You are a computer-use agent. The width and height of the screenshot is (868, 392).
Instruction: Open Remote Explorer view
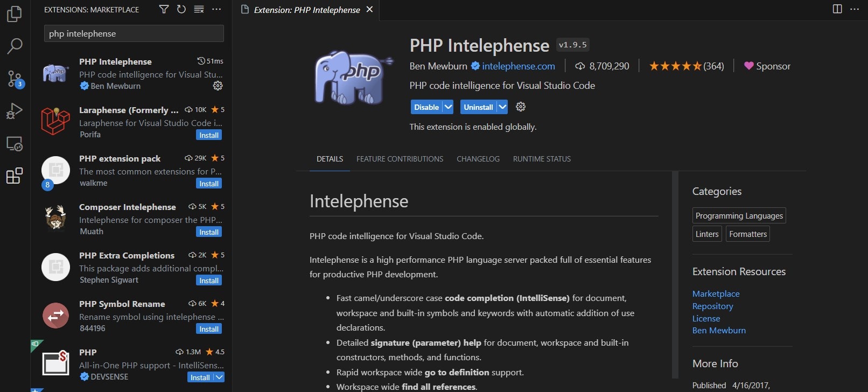(15, 144)
